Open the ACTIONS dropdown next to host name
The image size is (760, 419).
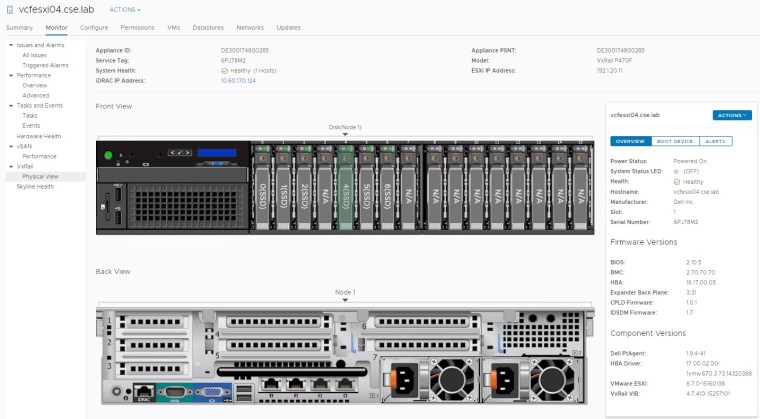click(125, 9)
